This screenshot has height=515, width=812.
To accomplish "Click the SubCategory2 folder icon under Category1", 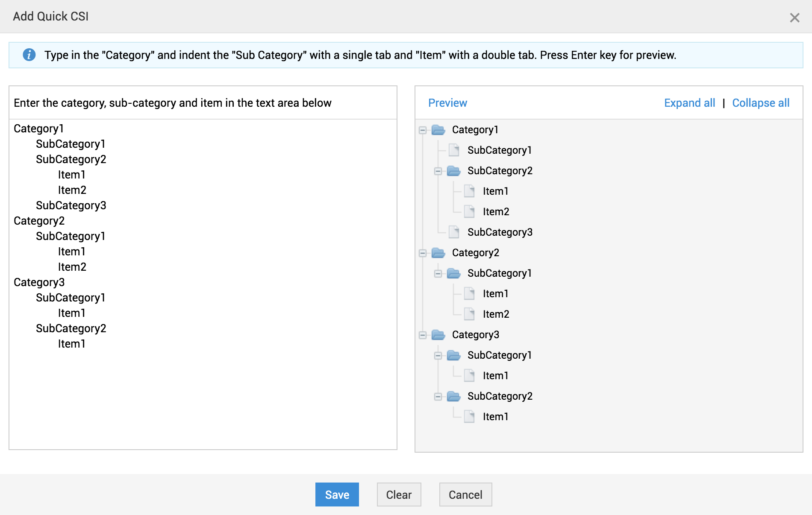I will click(454, 171).
